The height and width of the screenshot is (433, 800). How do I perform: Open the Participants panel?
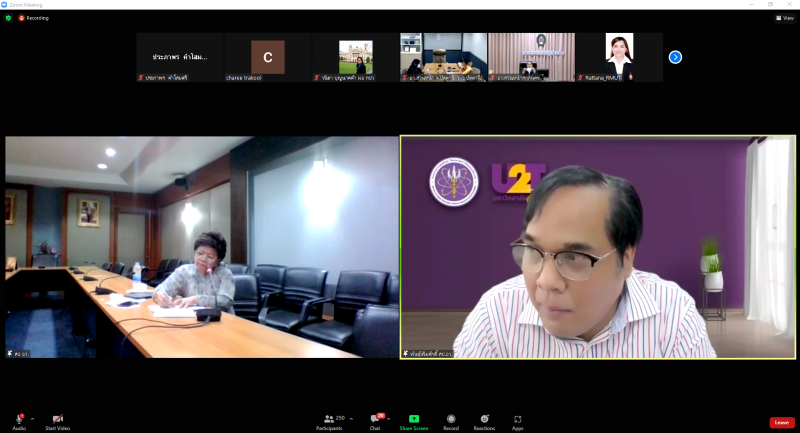point(328,418)
